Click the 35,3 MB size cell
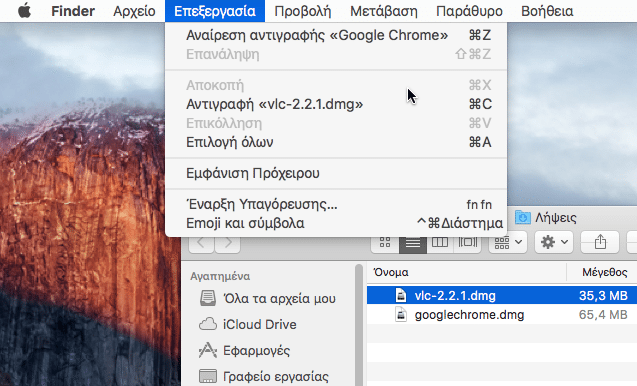The image size is (637, 386). pos(603,295)
